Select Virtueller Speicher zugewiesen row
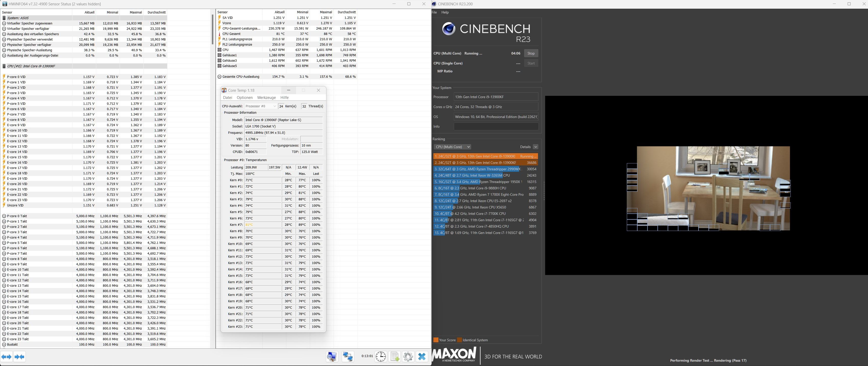The height and width of the screenshot is (366, 868). [x=84, y=23]
